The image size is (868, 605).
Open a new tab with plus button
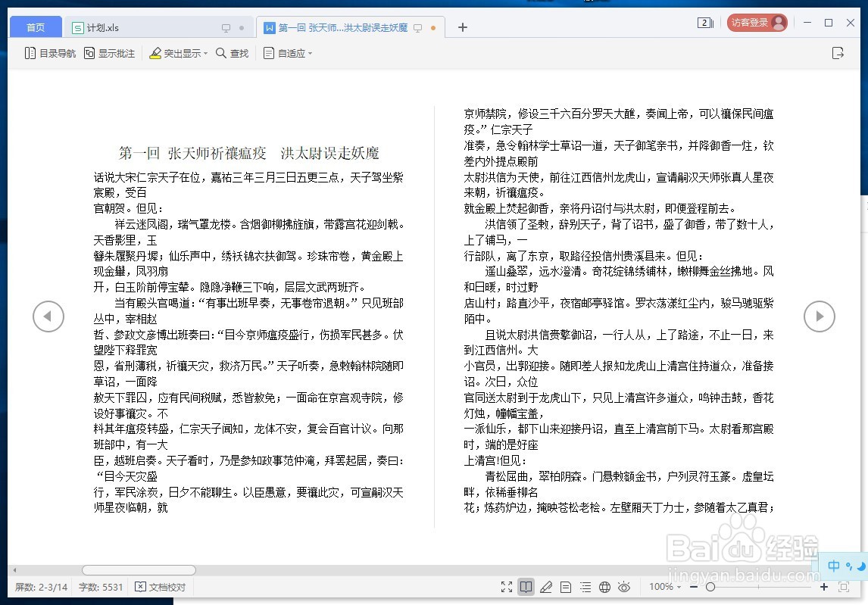pos(463,27)
